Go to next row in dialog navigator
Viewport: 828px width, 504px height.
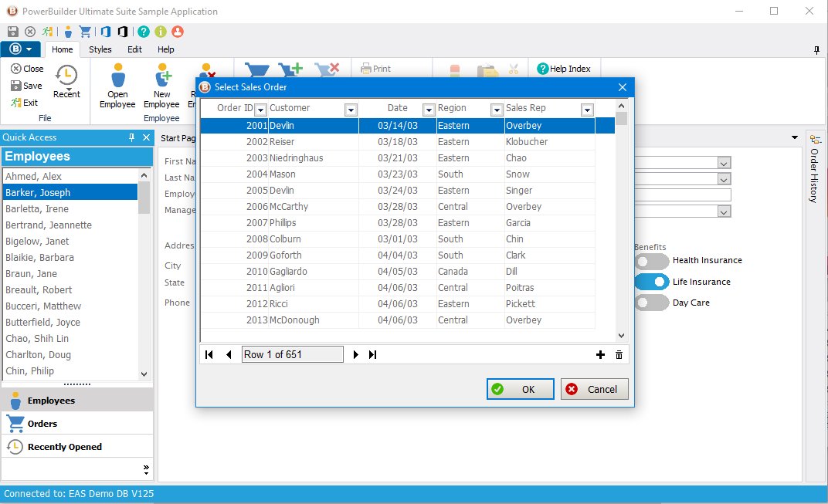[355, 354]
